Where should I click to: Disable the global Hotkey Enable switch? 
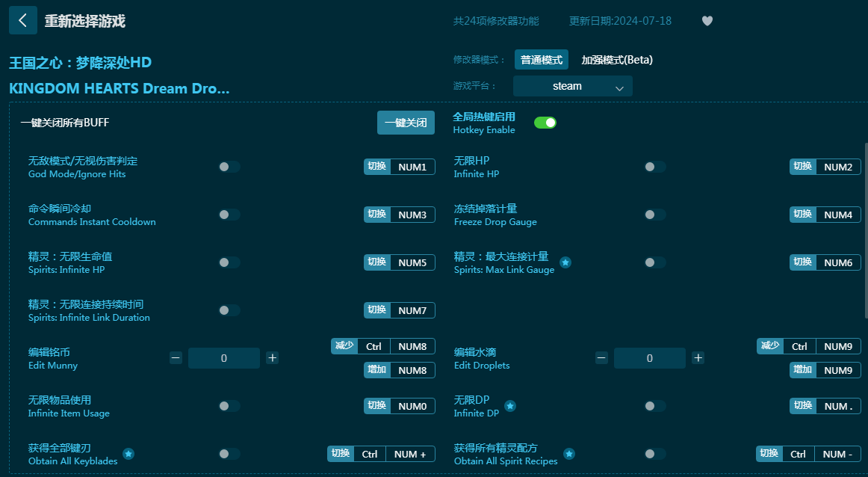545,123
